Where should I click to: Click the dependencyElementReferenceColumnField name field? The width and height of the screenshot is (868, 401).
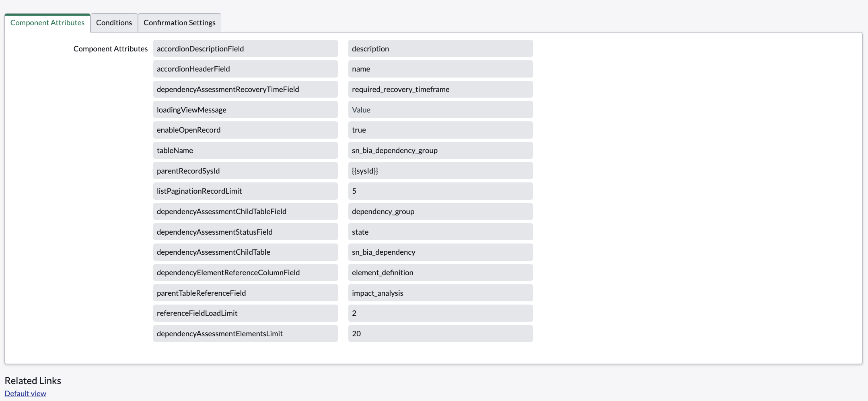(x=245, y=272)
